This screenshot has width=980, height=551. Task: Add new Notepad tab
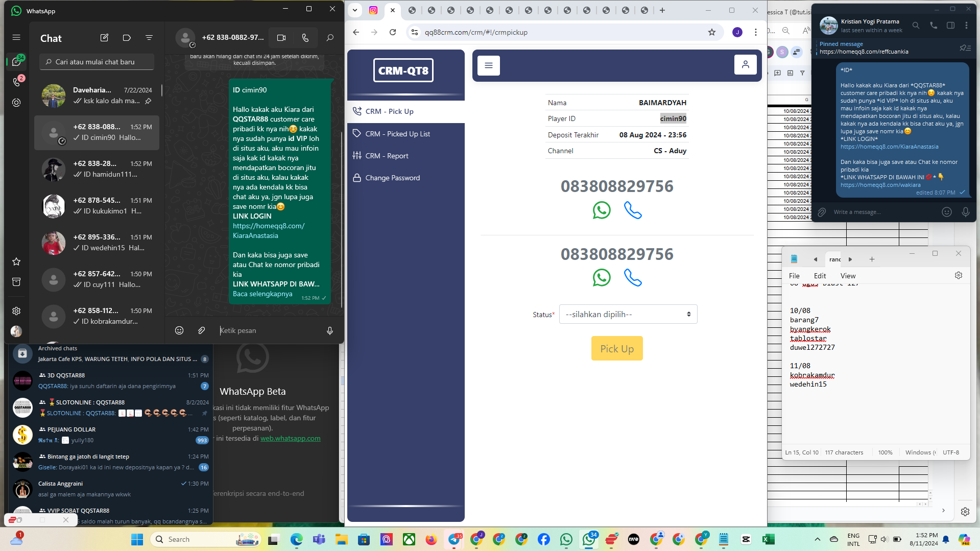(872, 259)
